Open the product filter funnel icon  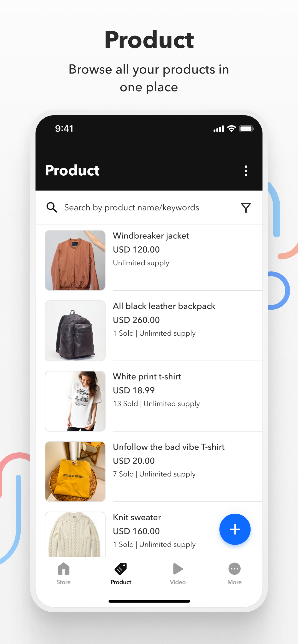click(246, 207)
